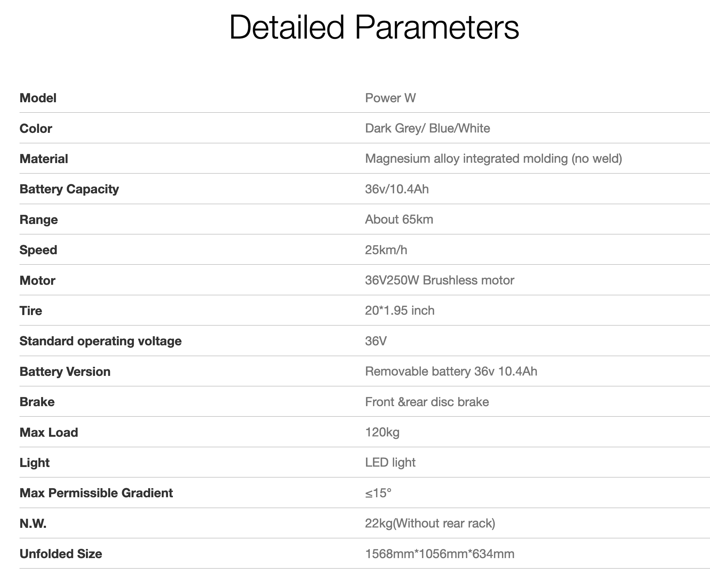Click the 25km/h speed value
This screenshot has width=710, height=588.
pos(386,250)
